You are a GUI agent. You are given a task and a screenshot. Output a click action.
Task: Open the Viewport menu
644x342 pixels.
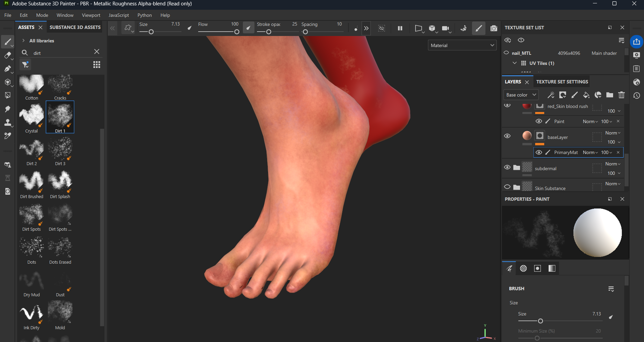tap(91, 15)
